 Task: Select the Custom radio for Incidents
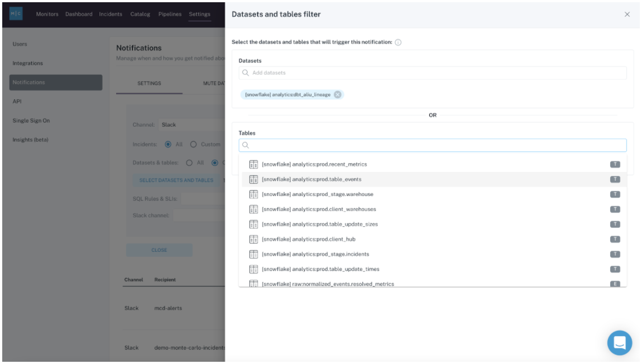click(x=193, y=145)
